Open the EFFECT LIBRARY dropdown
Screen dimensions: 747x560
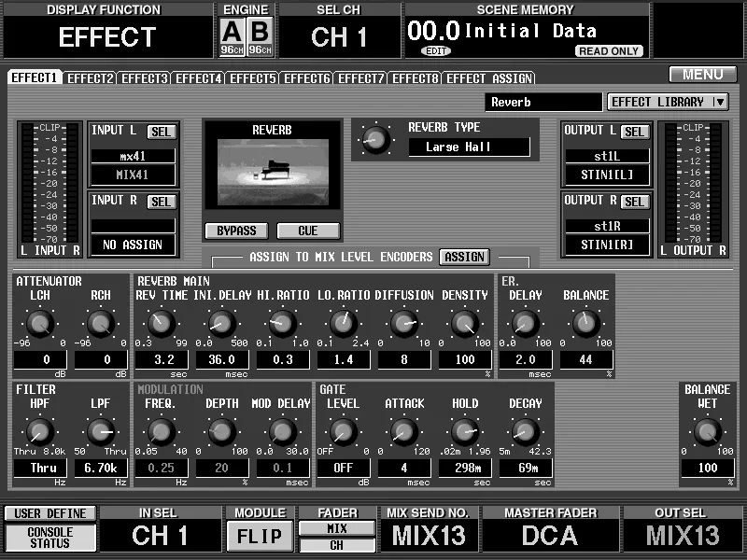tap(668, 102)
